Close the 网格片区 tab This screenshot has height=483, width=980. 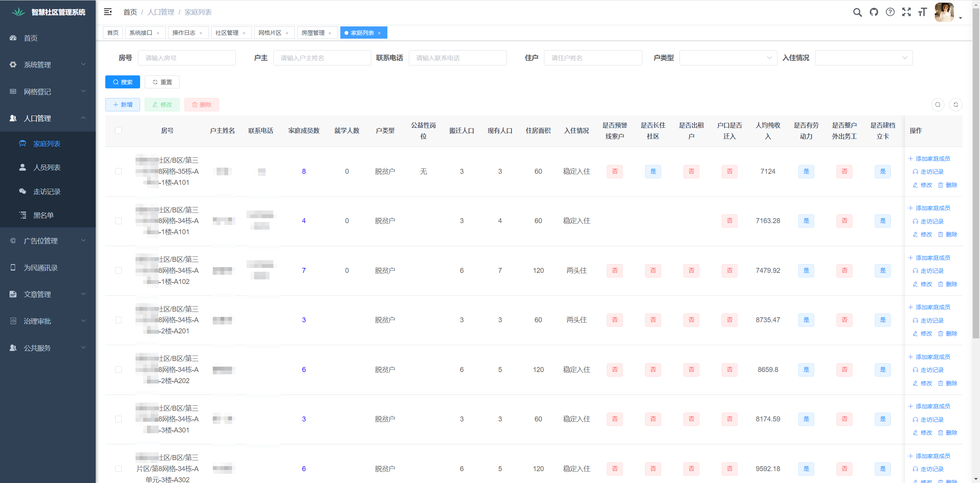coord(287,33)
